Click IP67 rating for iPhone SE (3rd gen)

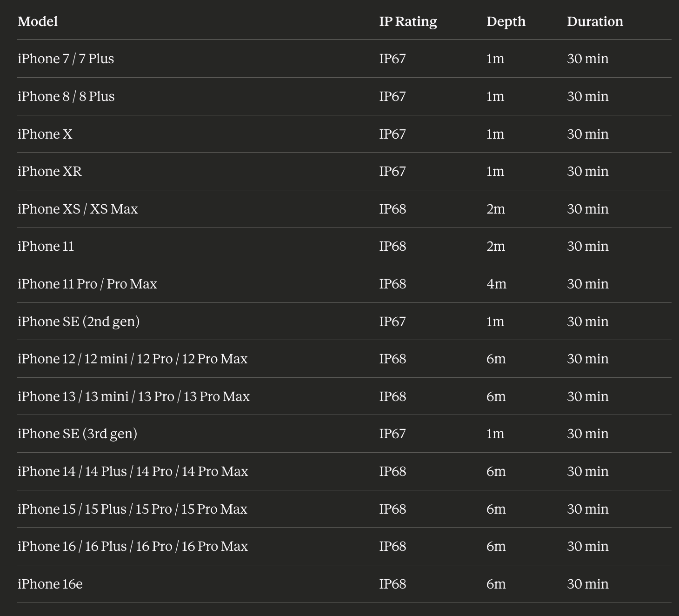tap(393, 434)
